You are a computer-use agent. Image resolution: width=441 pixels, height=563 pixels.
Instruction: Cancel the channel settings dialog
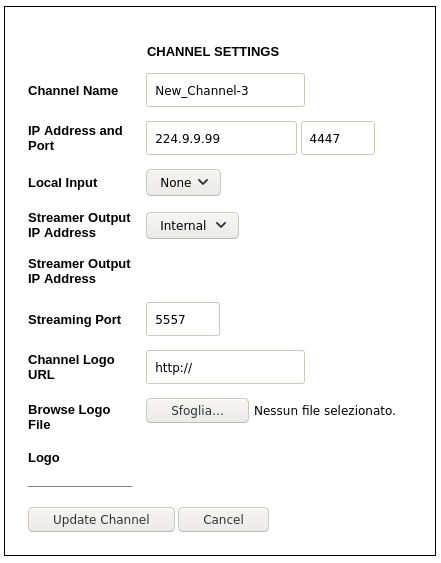[223, 520]
